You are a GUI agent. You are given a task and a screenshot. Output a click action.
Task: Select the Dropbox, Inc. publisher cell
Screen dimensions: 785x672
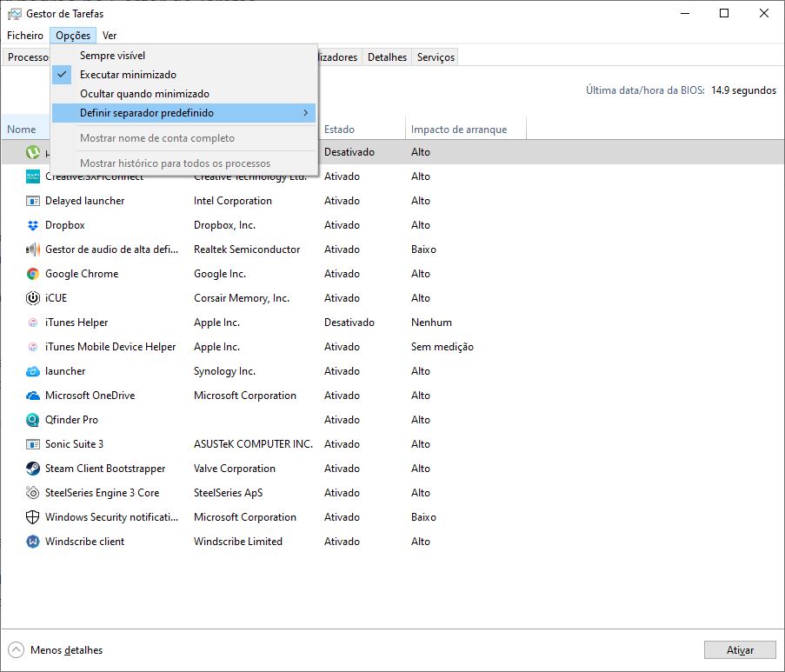(224, 225)
